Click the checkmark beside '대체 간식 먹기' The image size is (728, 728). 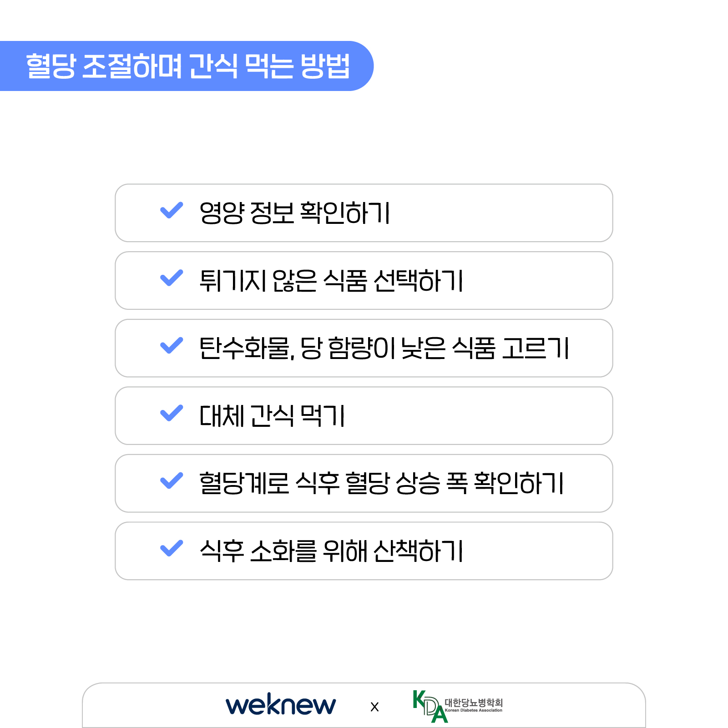point(172,413)
